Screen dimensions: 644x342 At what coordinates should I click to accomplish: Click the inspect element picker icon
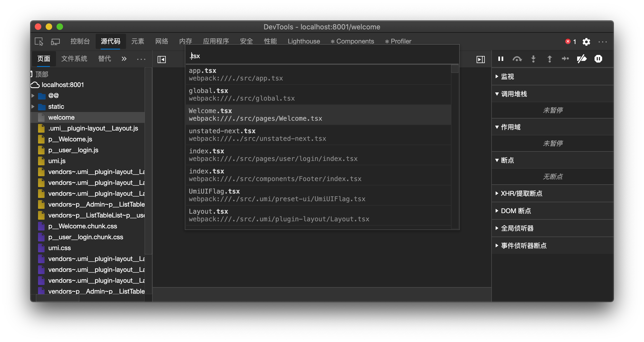39,42
